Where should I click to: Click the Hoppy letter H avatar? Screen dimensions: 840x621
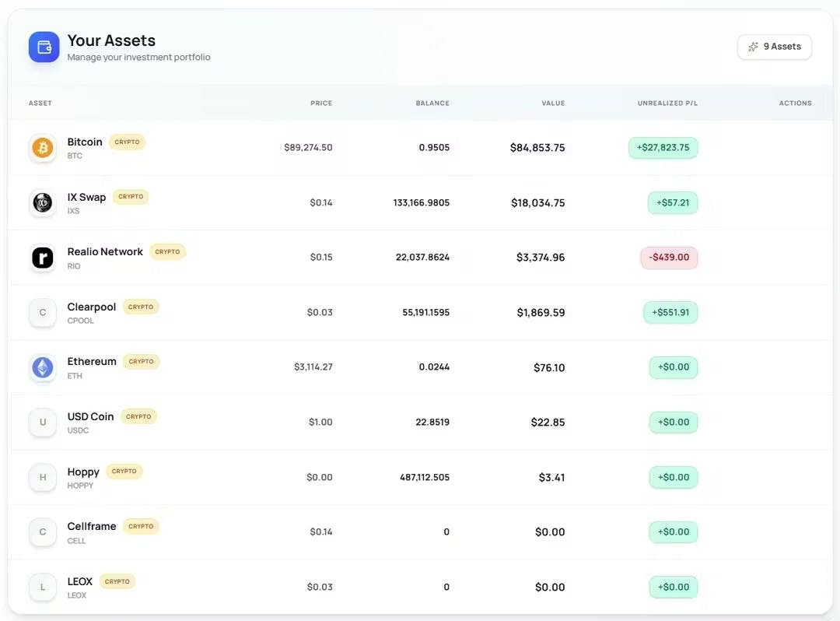point(43,477)
